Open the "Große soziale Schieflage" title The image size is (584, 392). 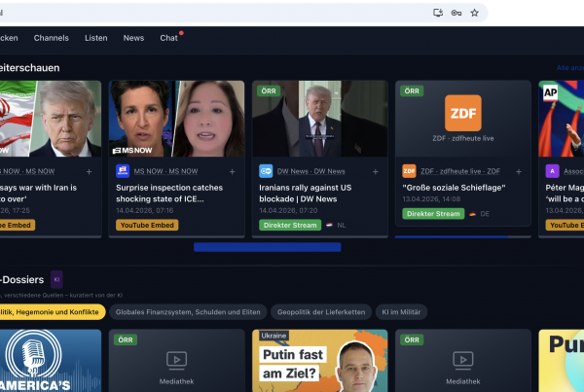click(454, 188)
